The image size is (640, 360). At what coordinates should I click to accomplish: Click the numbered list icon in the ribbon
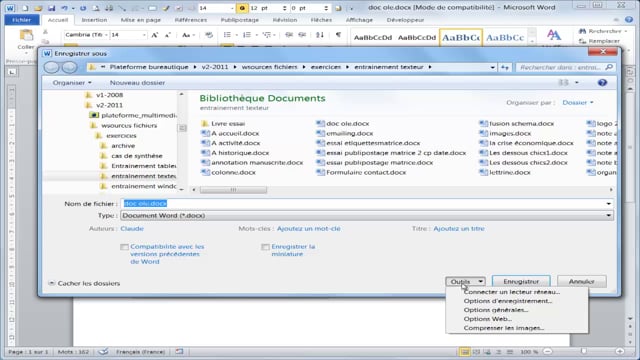pyautogui.click(x=247, y=35)
